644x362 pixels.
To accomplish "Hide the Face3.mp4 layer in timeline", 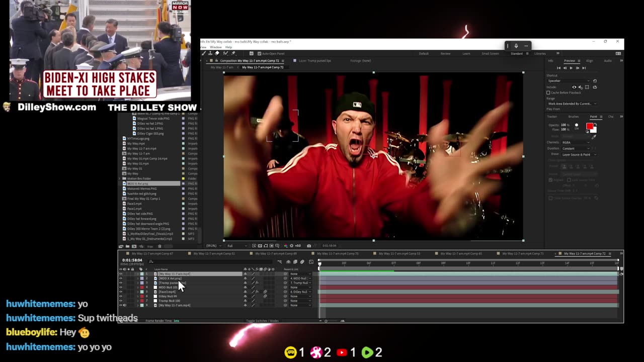I will pyautogui.click(x=121, y=292).
